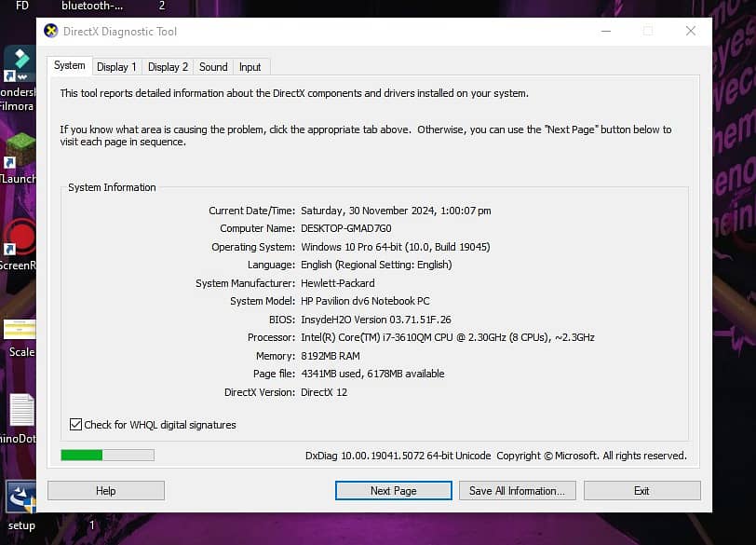Switch to the Display 2 tab
Image resolution: width=756 pixels, height=545 pixels.
pos(168,67)
